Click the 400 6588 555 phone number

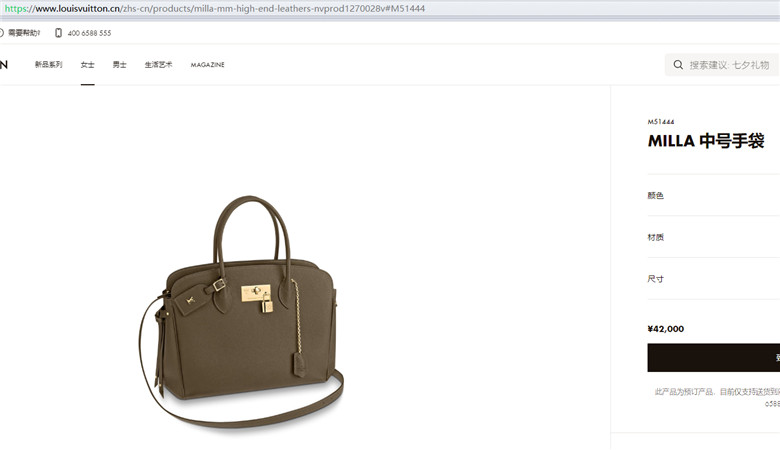tap(90, 33)
